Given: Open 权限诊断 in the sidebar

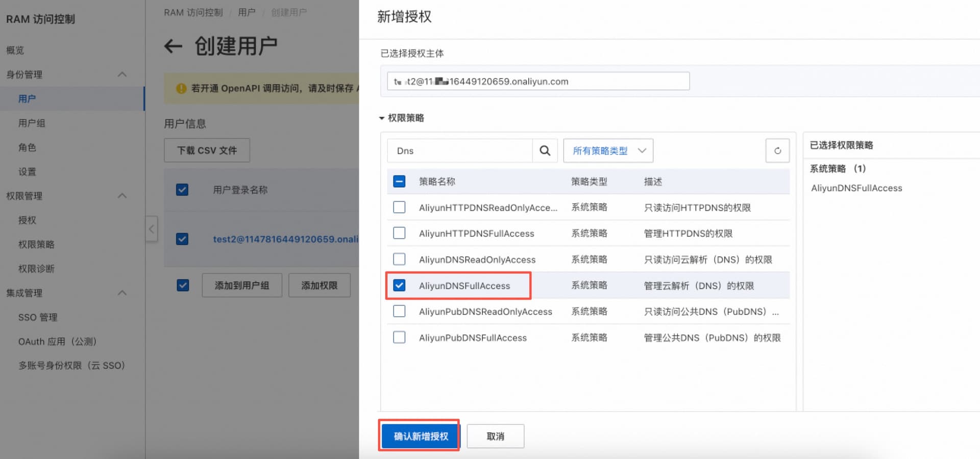Looking at the screenshot, I should [x=36, y=269].
